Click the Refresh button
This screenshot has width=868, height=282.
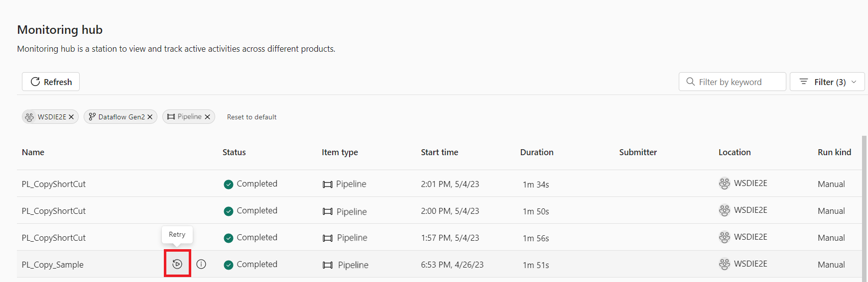(x=51, y=82)
